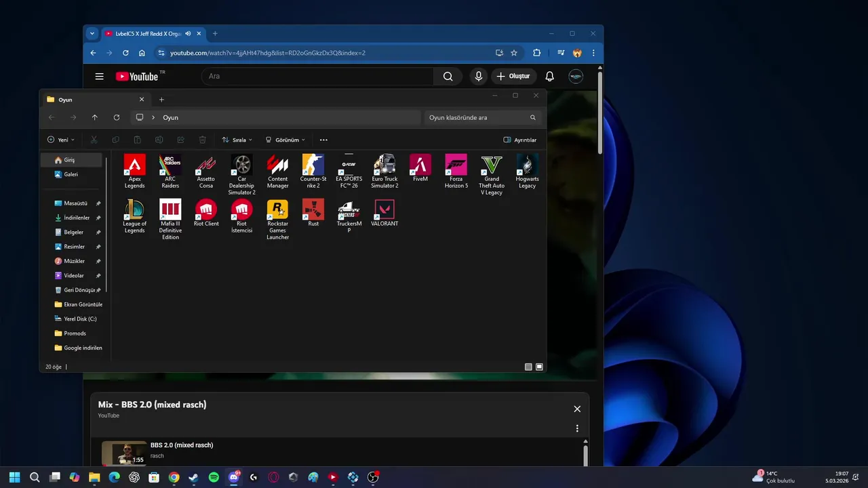Click in the Oyun folder search field

pyautogui.click(x=483, y=117)
